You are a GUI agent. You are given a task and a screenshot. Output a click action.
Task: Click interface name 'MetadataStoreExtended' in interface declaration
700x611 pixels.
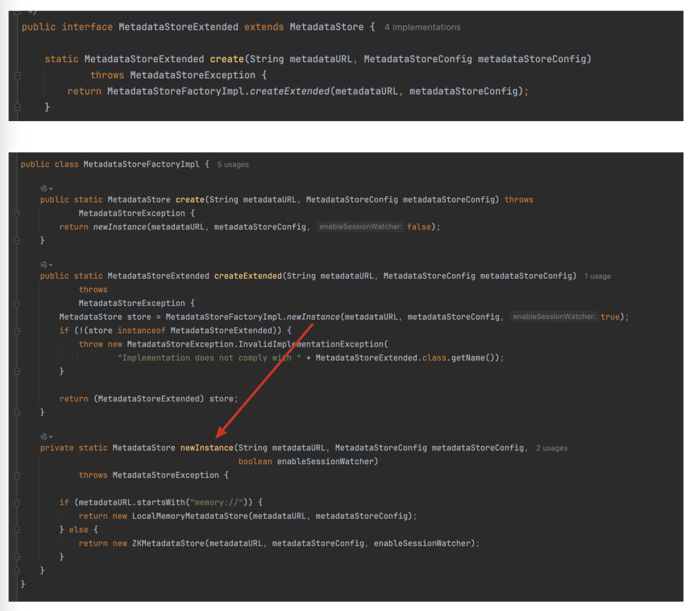click(x=179, y=27)
